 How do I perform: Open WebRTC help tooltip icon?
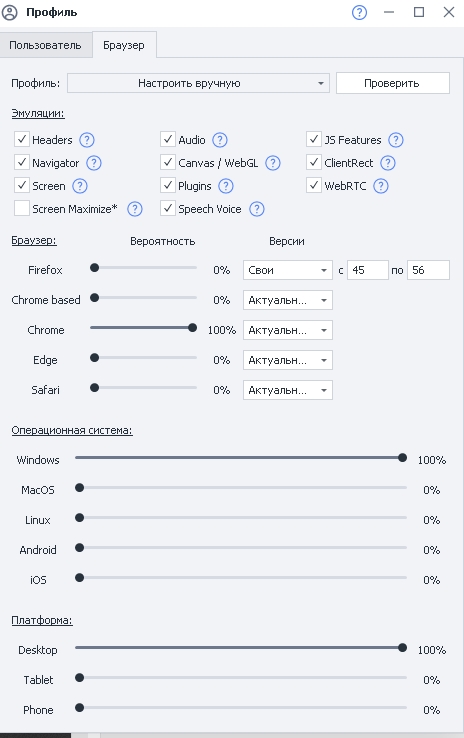coord(381,186)
